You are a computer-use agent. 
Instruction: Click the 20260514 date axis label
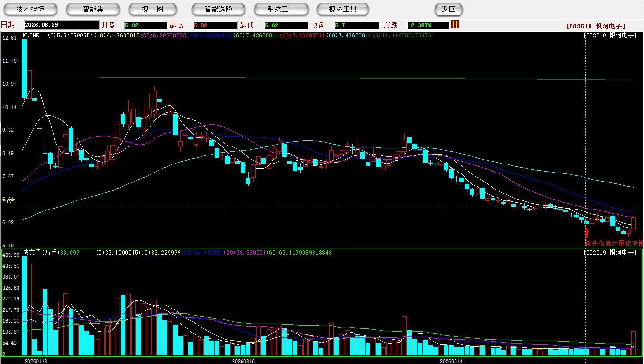451,361
